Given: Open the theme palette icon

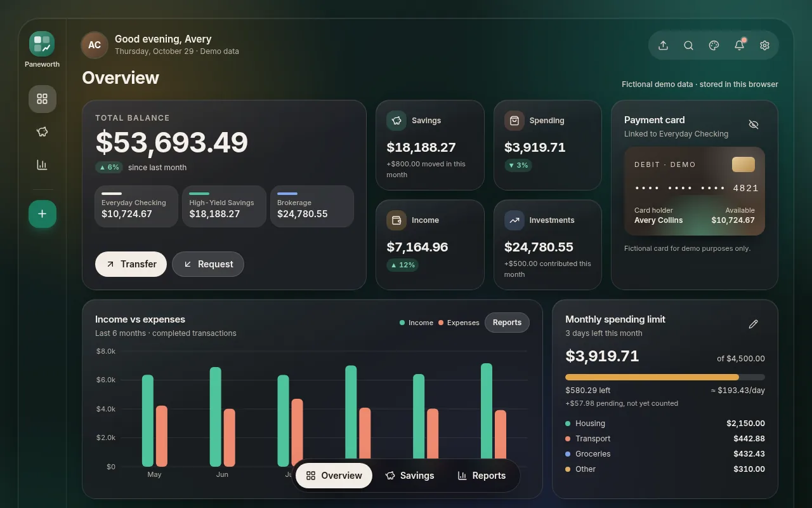Looking at the screenshot, I should [714, 45].
